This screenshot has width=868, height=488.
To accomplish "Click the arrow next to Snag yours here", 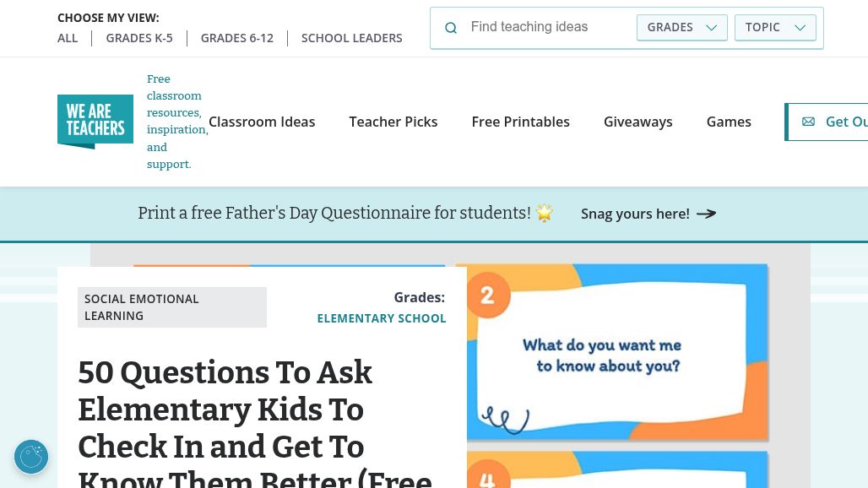I will coord(707,214).
